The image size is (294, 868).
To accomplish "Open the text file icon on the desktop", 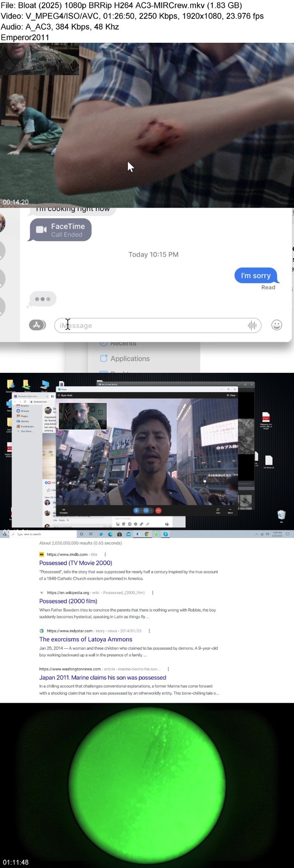I will pyautogui.click(x=269, y=462).
